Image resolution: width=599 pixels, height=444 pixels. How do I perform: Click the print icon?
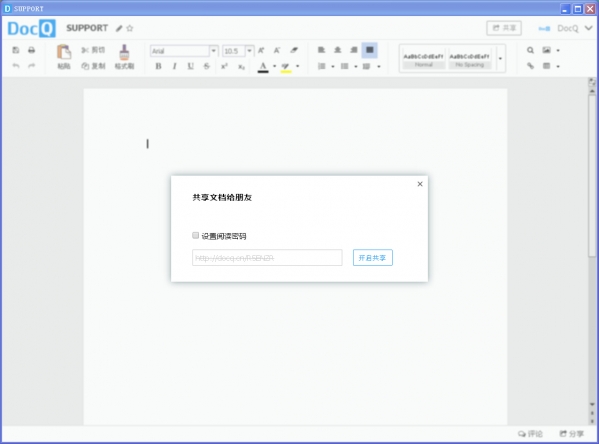pyautogui.click(x=31, y=50)
